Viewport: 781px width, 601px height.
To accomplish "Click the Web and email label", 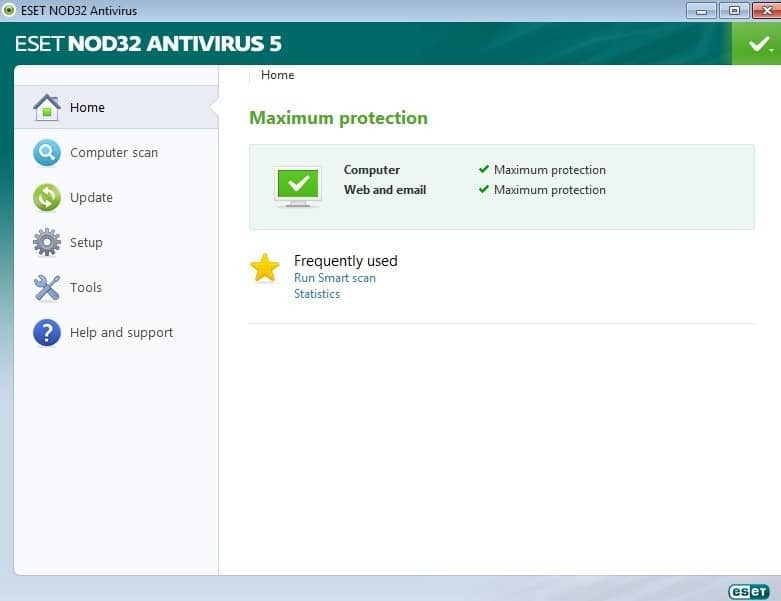I will 385,190.
